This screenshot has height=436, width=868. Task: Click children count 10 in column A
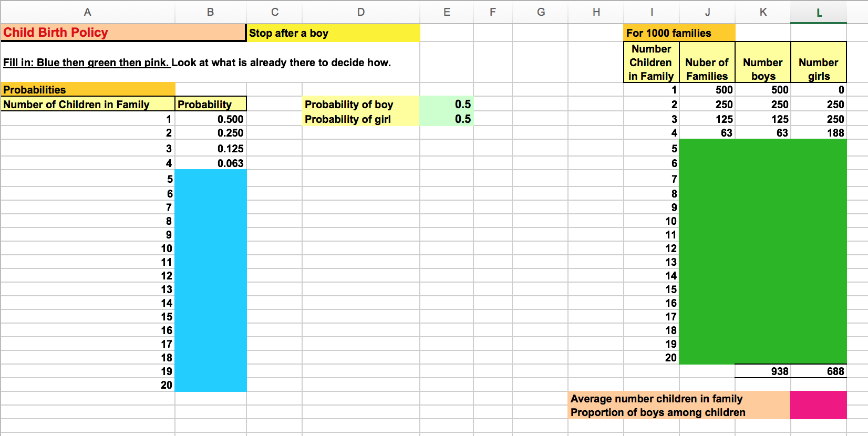[88, 248]
